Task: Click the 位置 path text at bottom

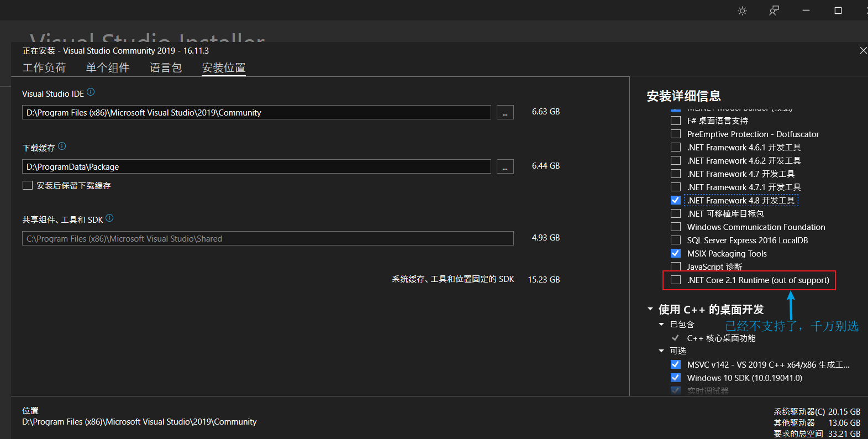Action: (x=139, y=422)
